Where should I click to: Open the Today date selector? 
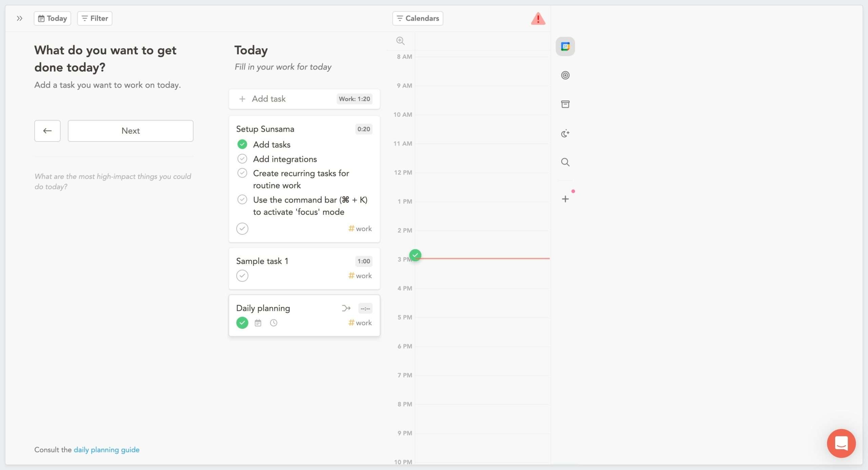52,18
